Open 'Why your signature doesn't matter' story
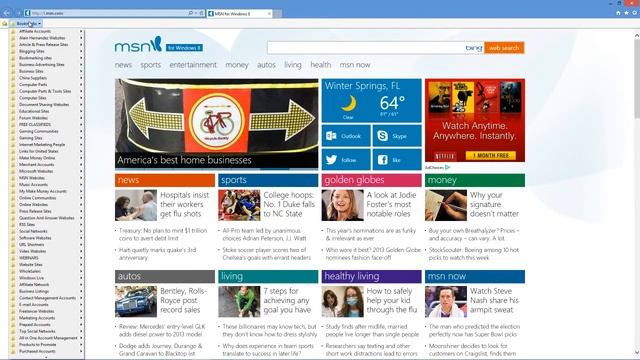The height and width of the screenshot is (360, 640). point(494,204)
